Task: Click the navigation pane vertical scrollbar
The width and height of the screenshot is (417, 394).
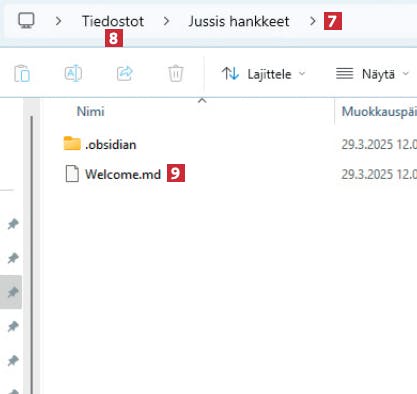Action: coord(32,253)
